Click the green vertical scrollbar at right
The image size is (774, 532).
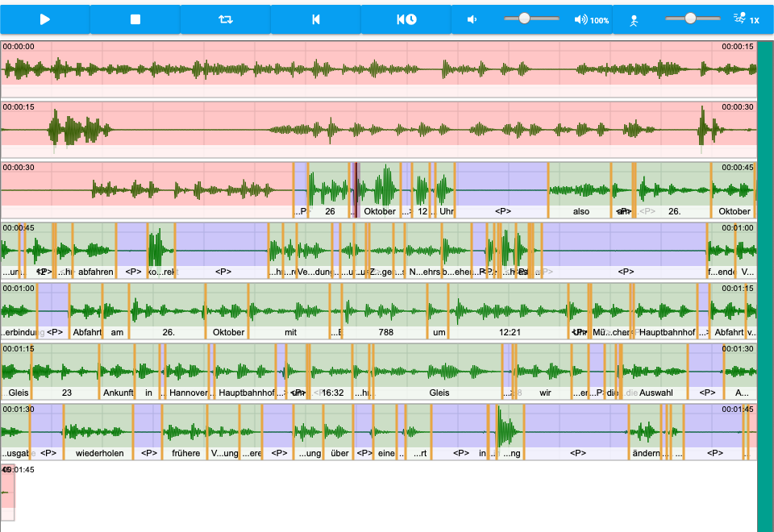(x=766, y=286)
